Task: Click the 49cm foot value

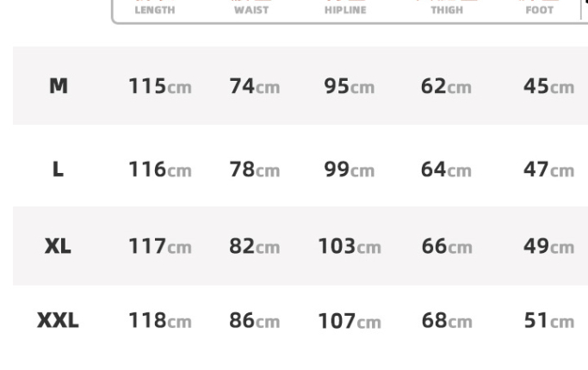Action: [x=548, y=246]
